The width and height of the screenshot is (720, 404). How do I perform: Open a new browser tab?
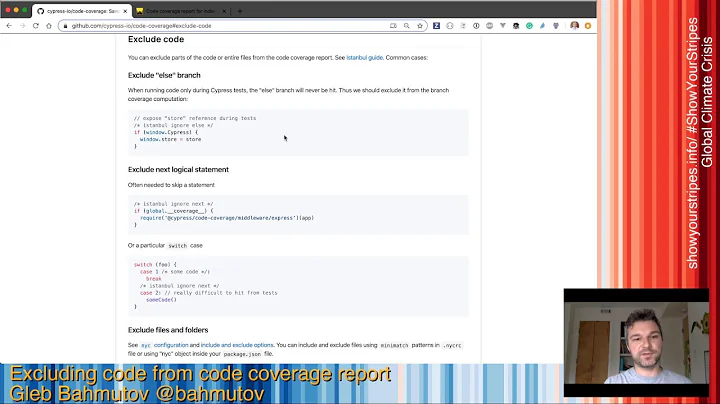(x=240, y=11)
